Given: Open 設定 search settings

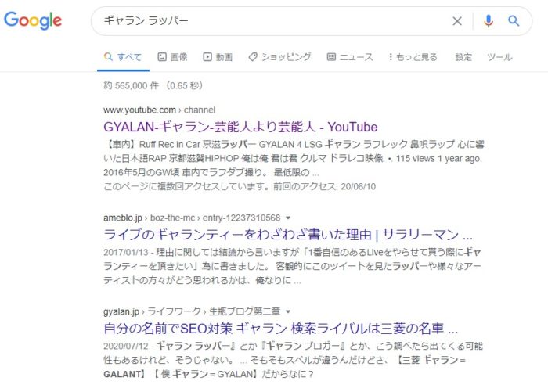Looking at the screenshot, I should tap(463, 57).
